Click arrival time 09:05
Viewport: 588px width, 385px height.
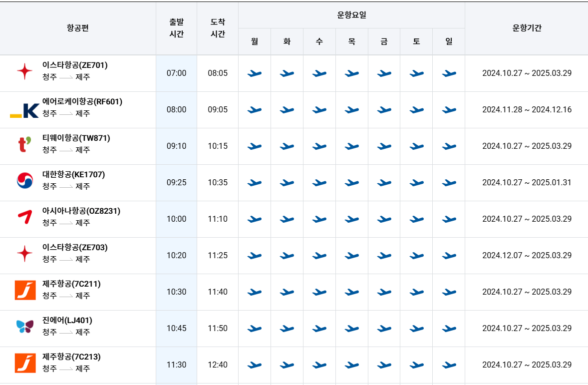[x=218, y=109]
